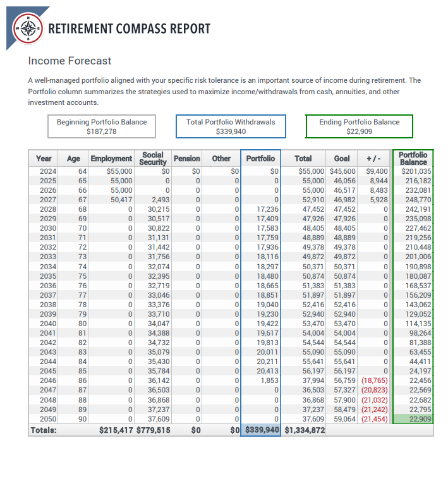Select social security value 31,131
The image size is (448, 486).
pyautogui.click(x=159, y=238)
